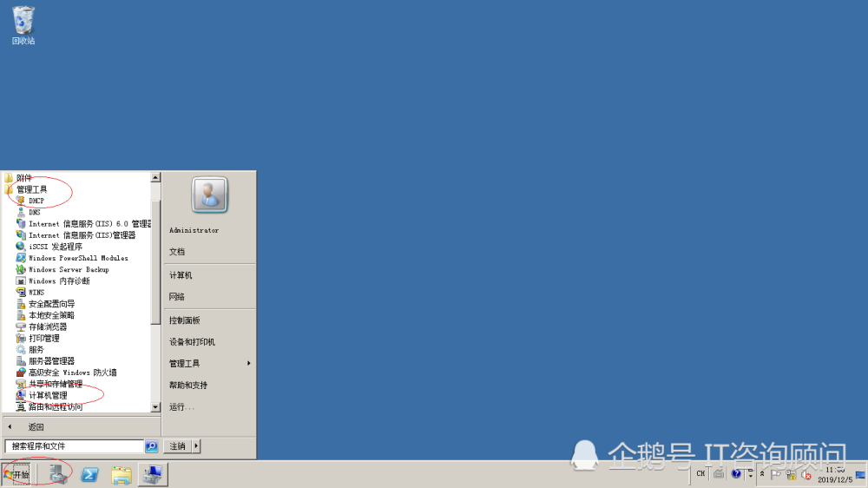Image resolution: width=868 pixels, height=488 pixels.
Task: Open 共享和存储管理
Action: tap(49, 384)
